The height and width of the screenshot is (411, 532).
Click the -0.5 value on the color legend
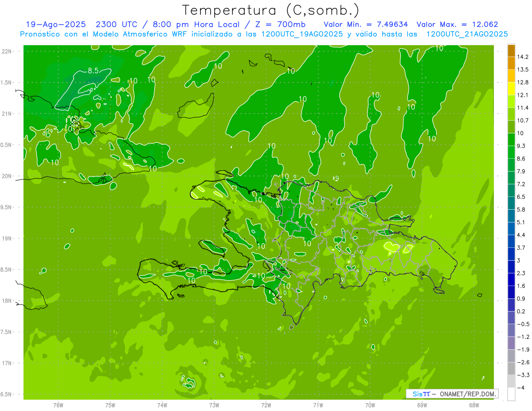[x=523, y=324]
